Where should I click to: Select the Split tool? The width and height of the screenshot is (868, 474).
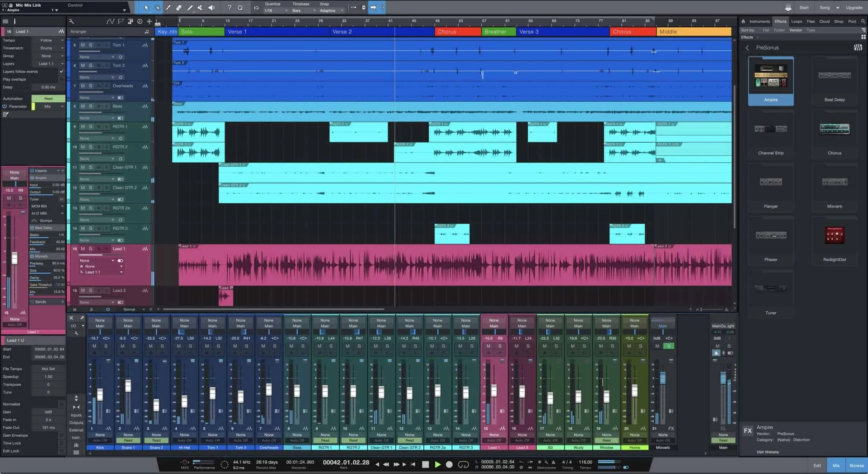pyautogui.click(x=168, y=7)
